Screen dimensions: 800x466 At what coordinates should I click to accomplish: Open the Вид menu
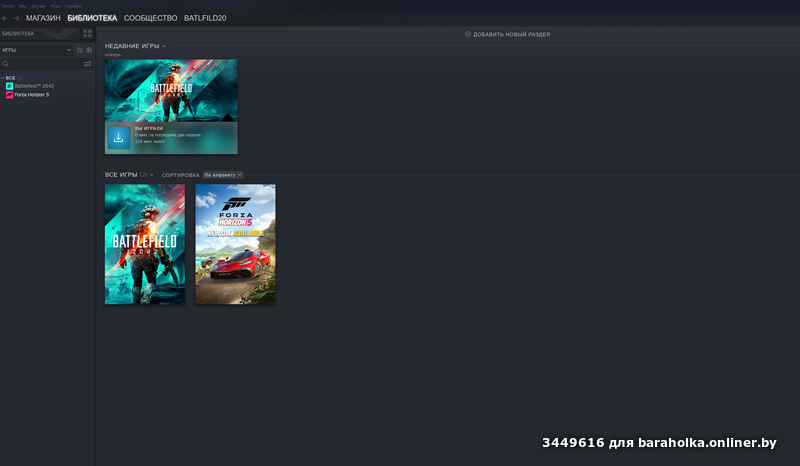(23, 6)
